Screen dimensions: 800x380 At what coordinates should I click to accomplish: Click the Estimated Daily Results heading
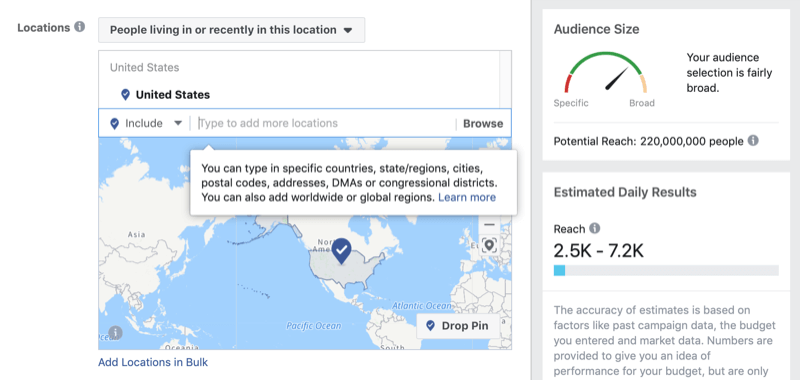(x=625, y=192)
